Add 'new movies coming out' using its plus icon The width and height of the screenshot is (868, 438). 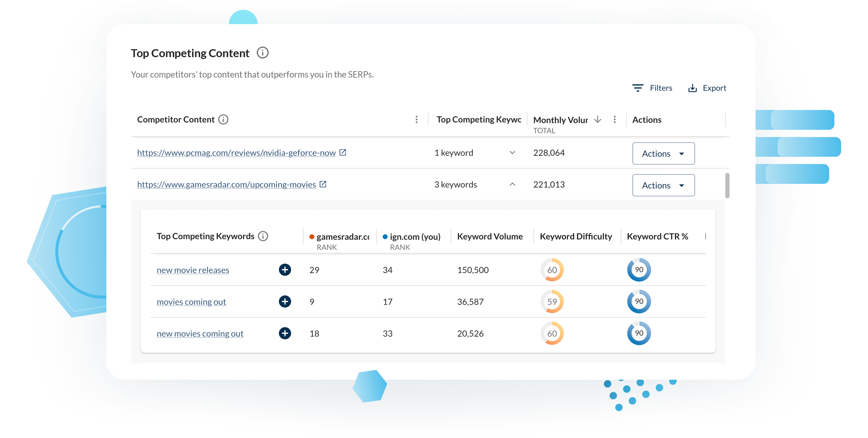285,333
